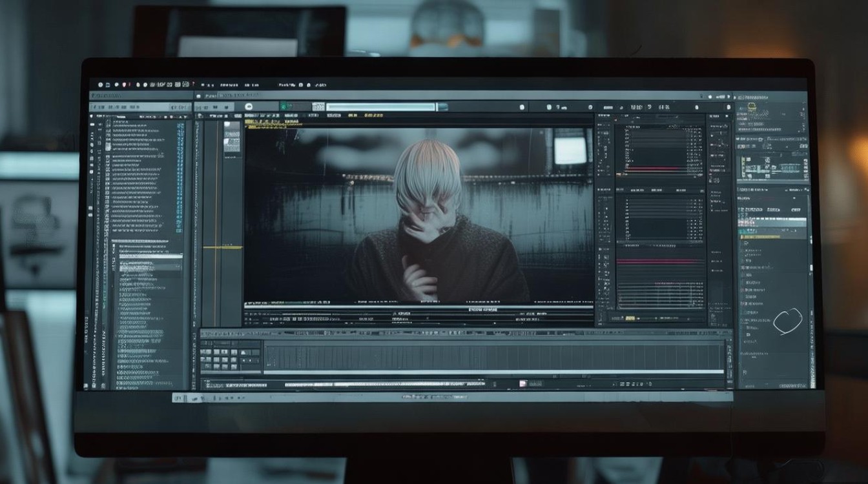Click the yellow horizontal marker on the left vertical strip
This screenshot has width=868, height=484.
[x=223, y=247]
